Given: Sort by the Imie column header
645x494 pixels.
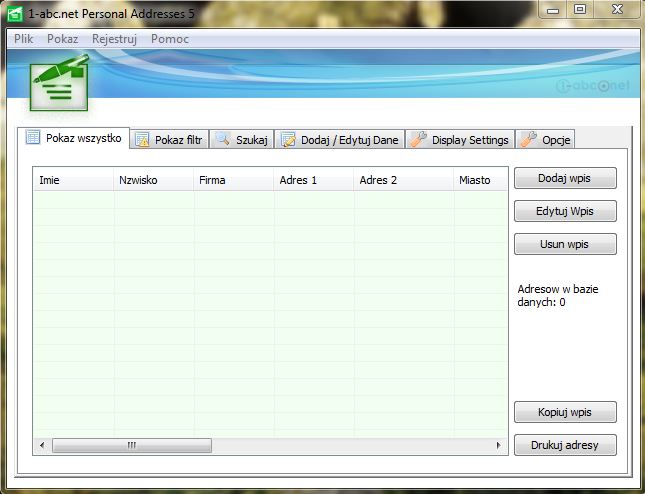Looking at the screenshot, I should (x=73, y=180).
